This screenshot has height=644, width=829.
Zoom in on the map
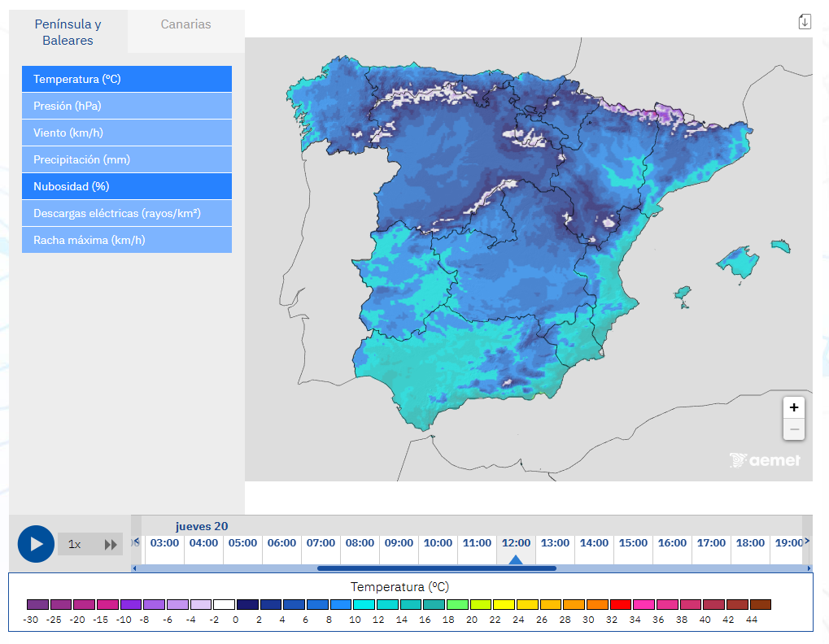[794, 407]
